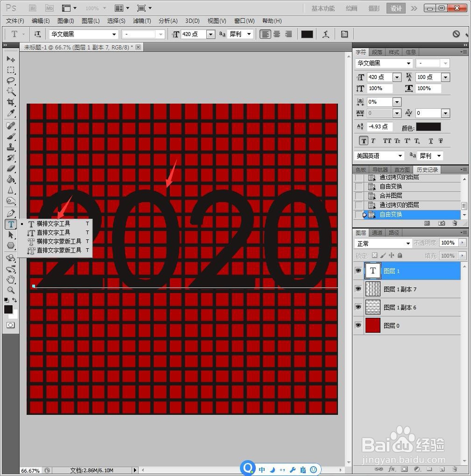The image size is (471, 476).
Task: Switch to the 通道 tab
Action: pos(377,233)
